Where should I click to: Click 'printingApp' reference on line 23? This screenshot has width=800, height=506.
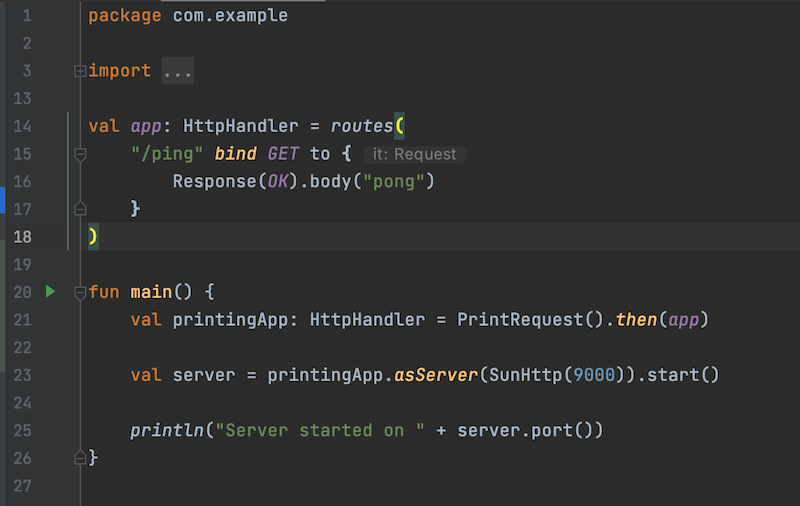click(325, 375)
